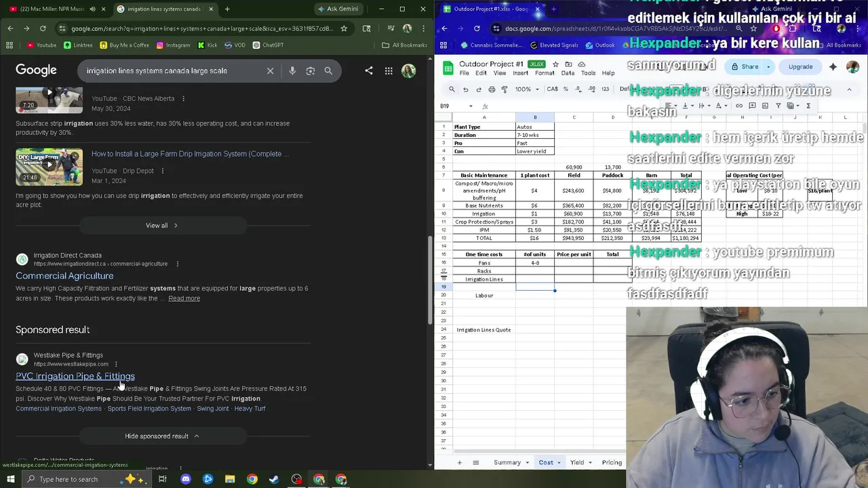Start a voice search with the microphone
Image resolution: width=868 pixels, height=488 pixels.
coord(292,70)
